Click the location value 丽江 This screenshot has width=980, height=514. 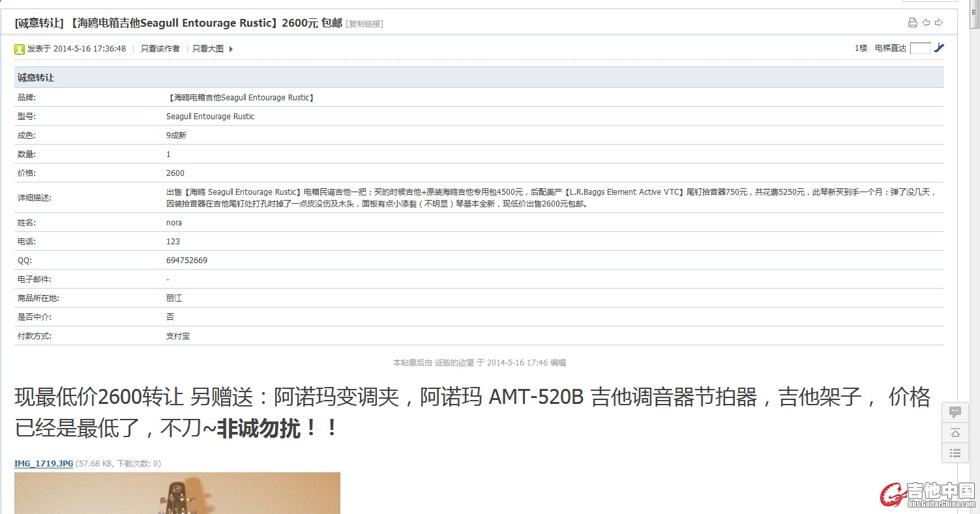[x=174, y=298]
